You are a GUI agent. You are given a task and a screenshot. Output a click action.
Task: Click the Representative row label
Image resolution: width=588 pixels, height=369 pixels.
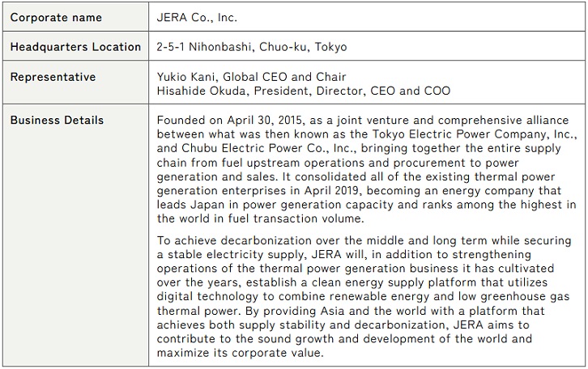(53, 77)
